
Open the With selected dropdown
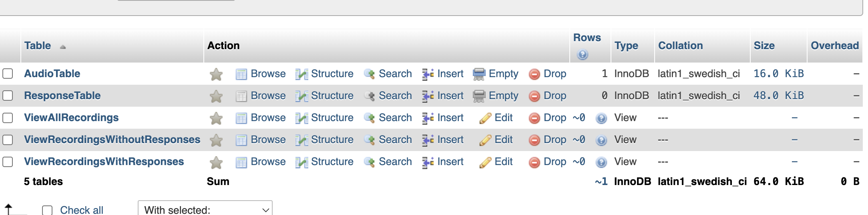tap(205, 209)
